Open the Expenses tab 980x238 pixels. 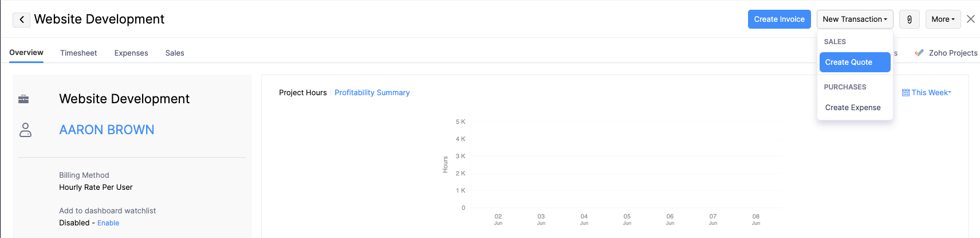pyautogui.click(x=131, y=53)
